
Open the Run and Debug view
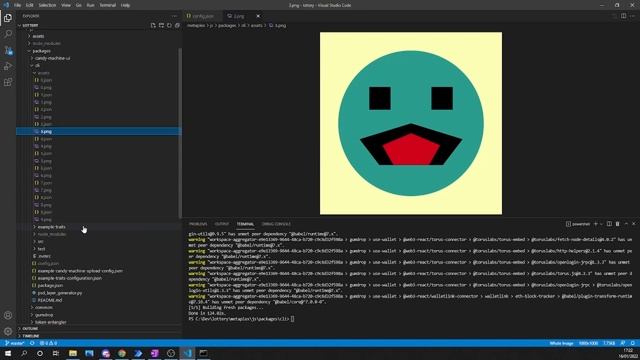[8, 66]
